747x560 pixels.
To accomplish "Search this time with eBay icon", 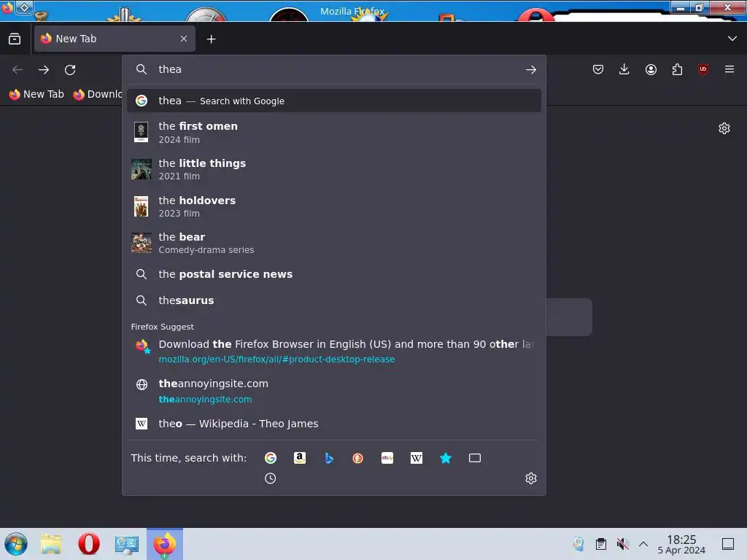I will click(x=387, y=458).
